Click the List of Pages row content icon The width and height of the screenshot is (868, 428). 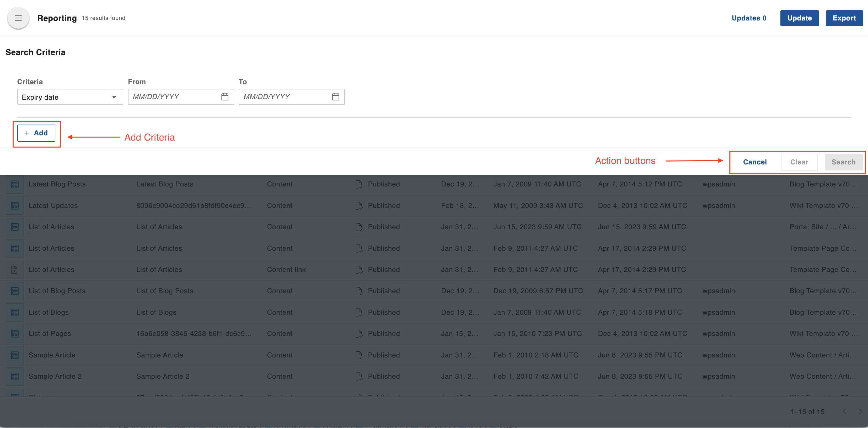(15, 334)
